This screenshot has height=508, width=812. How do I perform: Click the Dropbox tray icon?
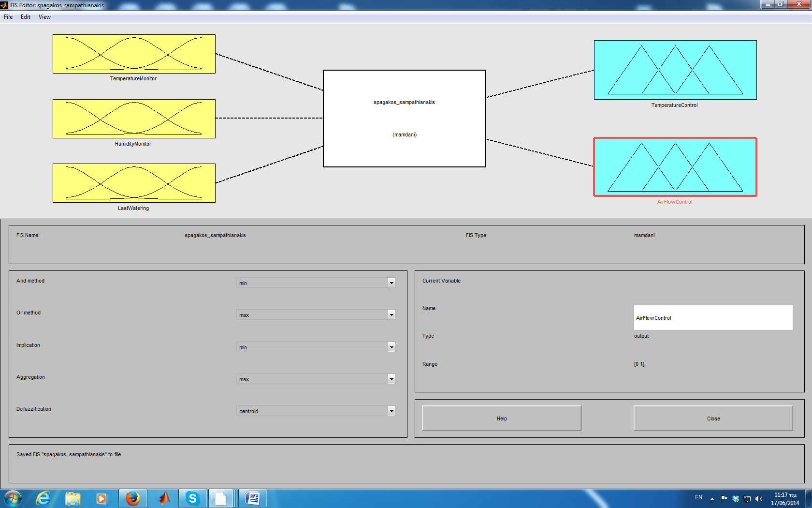(x=736, y=499)
